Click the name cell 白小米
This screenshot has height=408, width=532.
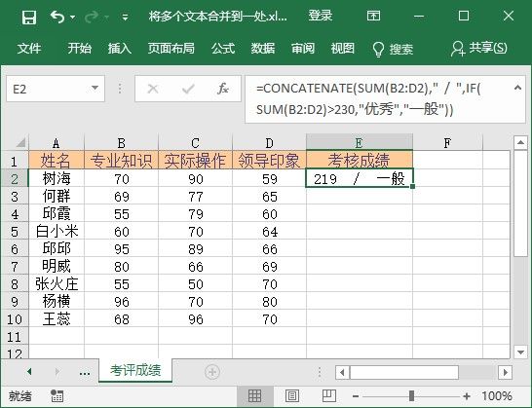pos(57,232)
